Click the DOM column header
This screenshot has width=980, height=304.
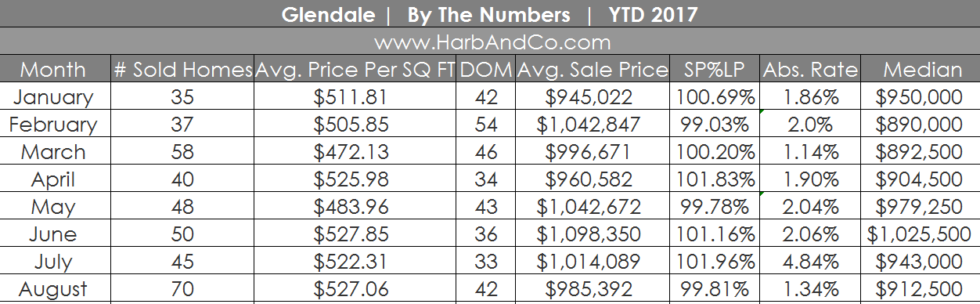[x=485, y=69]
